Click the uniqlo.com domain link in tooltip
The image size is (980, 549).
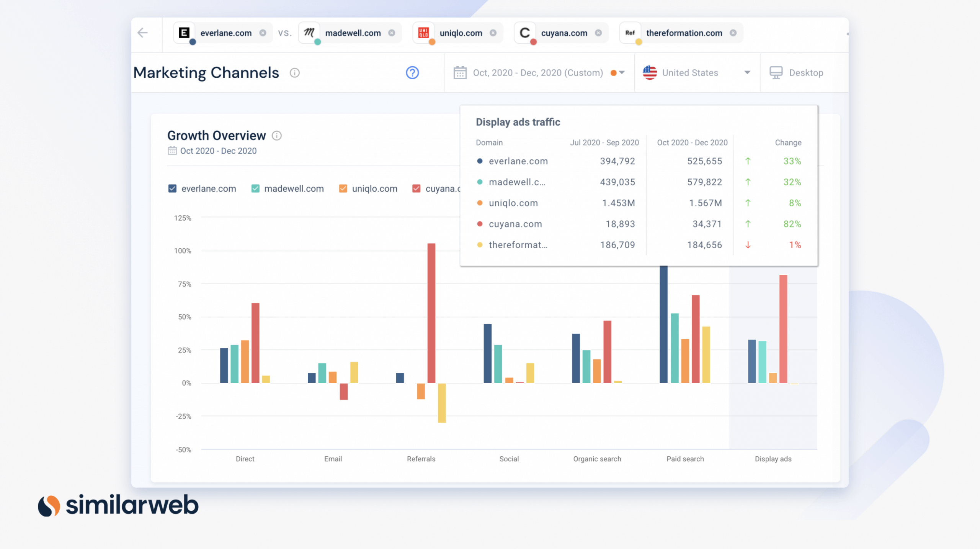513,203
